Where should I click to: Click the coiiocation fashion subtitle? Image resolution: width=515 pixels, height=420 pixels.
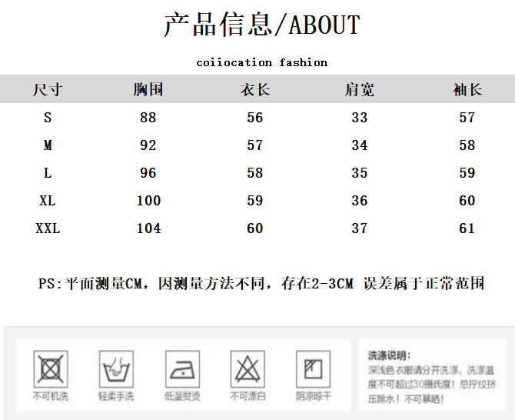coord(262,62)
